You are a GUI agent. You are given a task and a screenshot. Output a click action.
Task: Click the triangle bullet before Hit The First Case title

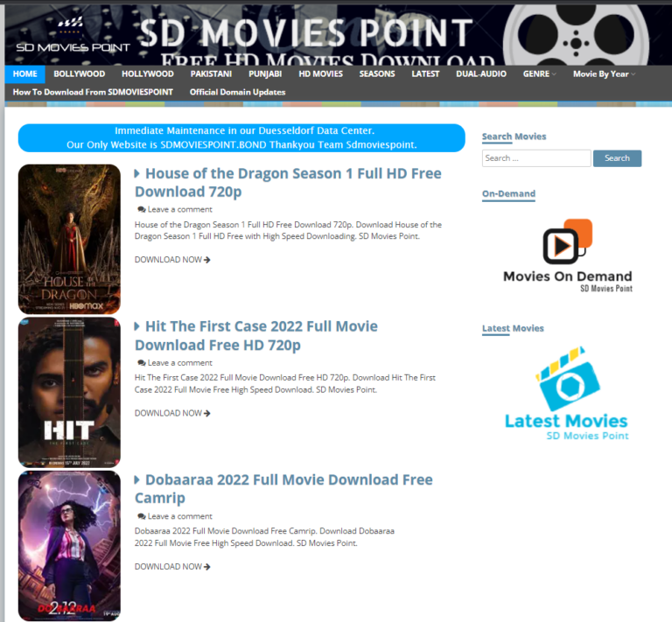tap(137, 326)
